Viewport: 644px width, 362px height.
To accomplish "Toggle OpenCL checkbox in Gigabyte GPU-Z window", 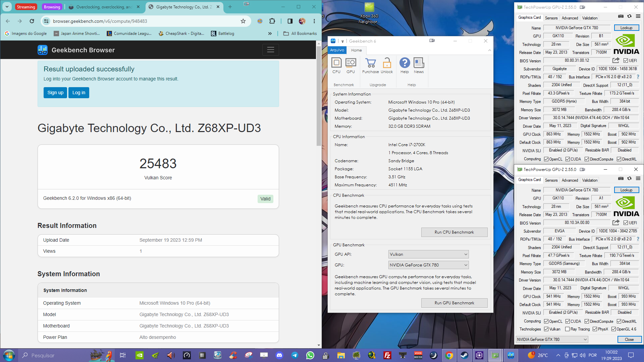I will 546,159.
